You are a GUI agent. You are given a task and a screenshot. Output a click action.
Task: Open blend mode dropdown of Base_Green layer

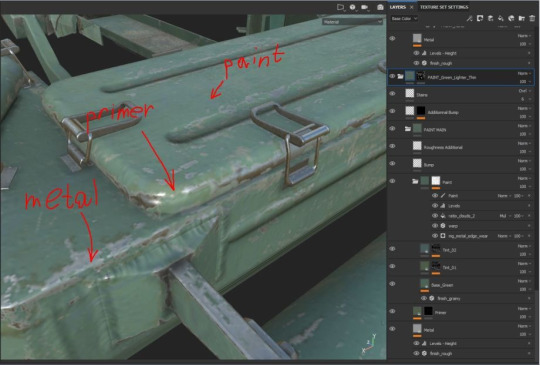click(524, 281)
